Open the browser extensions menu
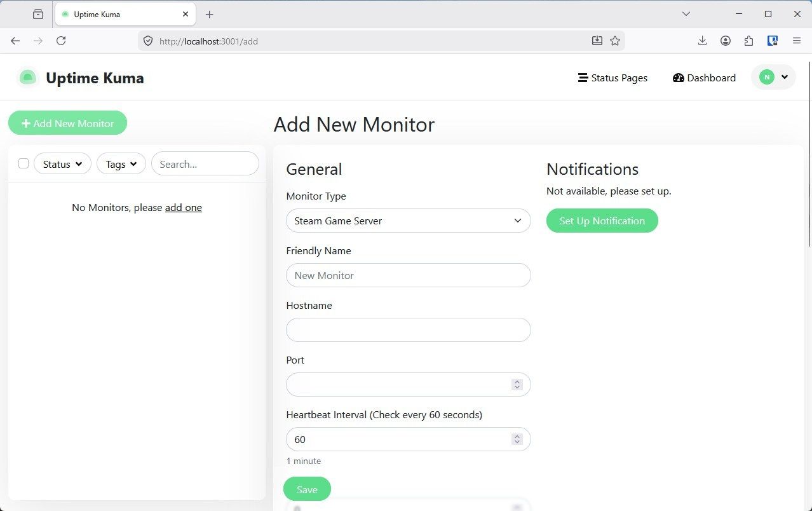Screen dimensions: 812x511 (749, 41)
